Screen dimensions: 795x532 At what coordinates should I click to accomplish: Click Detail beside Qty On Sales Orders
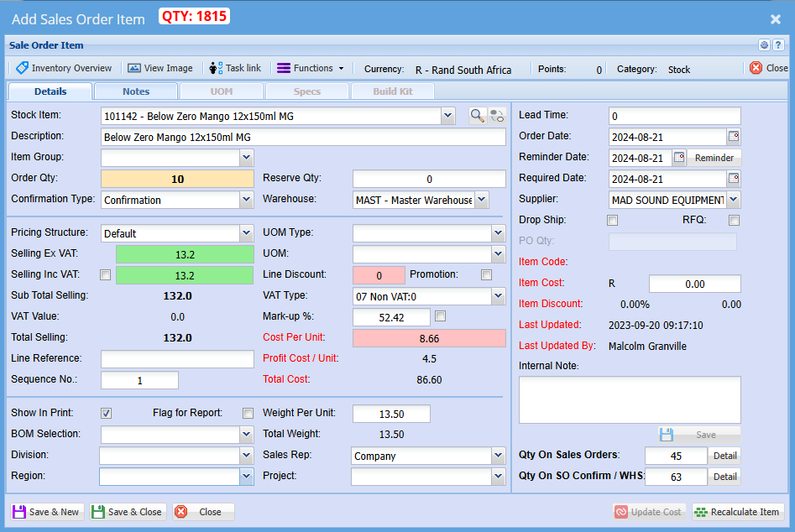(724, 456)
